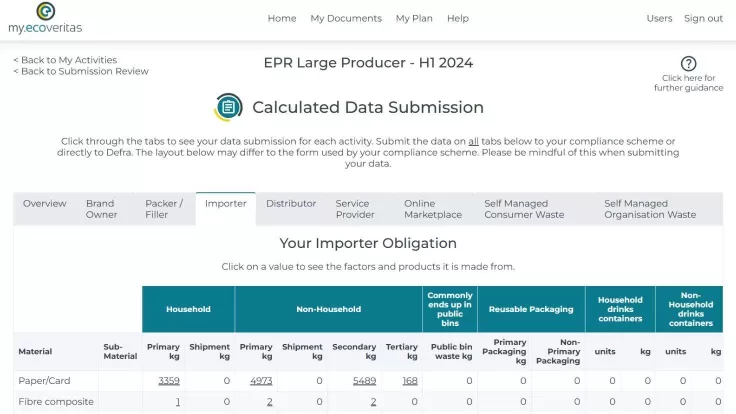
Task: Click the my.ecoveritas logo
Action: point(45,18)
